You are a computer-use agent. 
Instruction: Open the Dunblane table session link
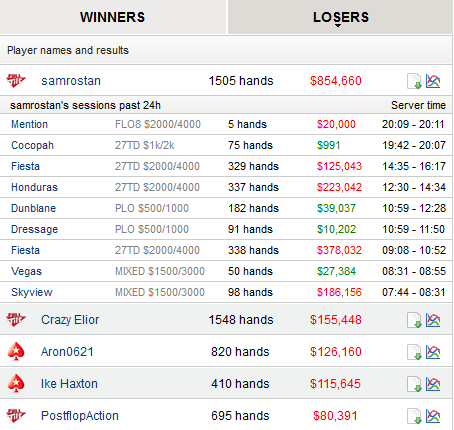[x=33, y=208]
